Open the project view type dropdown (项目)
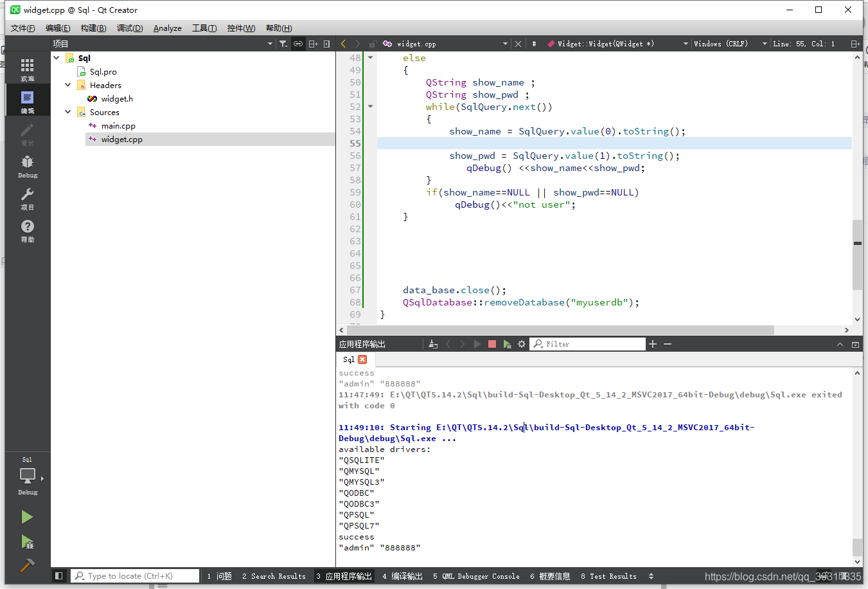The height and width of the screenshot is (589, 868). [163, 44]
